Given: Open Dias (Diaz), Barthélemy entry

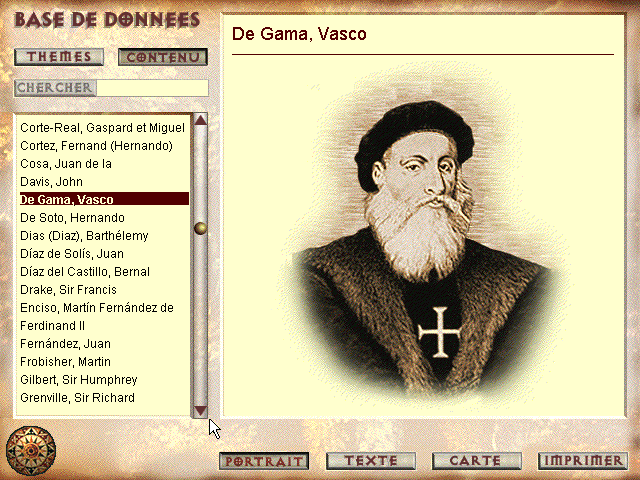Looking at the screenshot, I should pos(84,236).
